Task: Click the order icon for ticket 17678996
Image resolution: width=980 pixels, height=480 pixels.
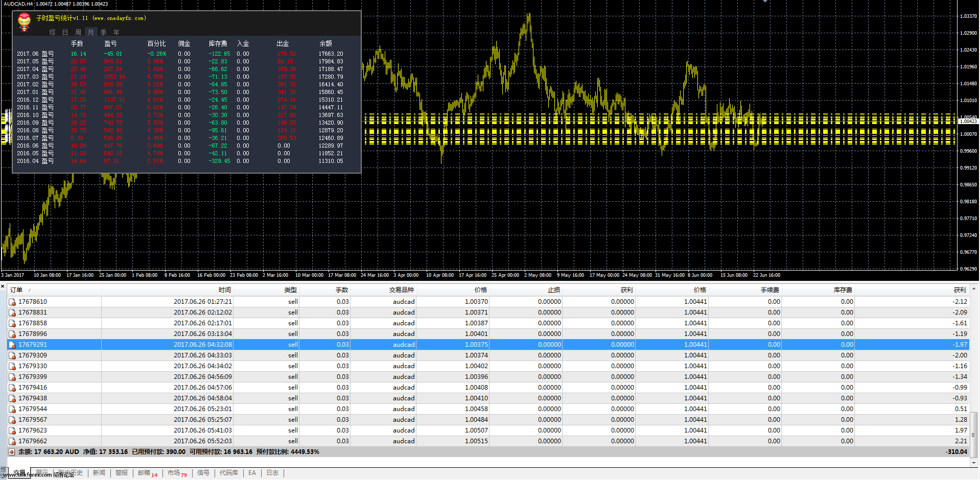Action: click(12, 334)
